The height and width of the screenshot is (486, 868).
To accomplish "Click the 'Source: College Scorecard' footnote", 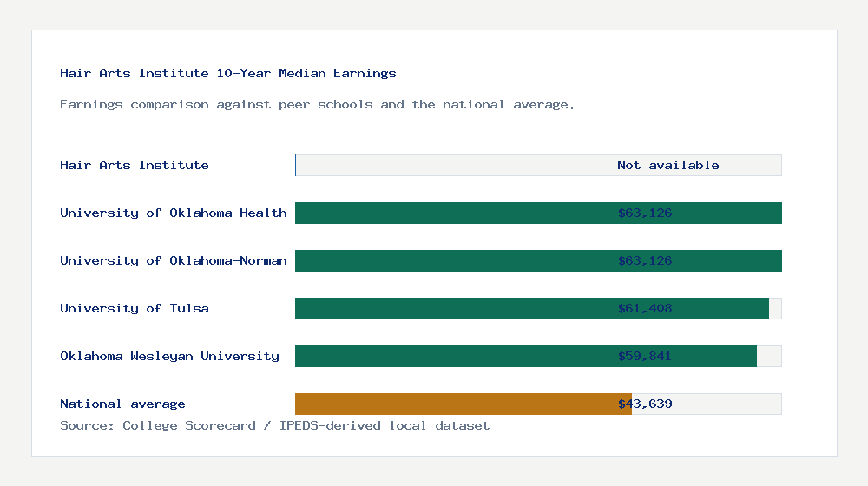I will (274, 425).
